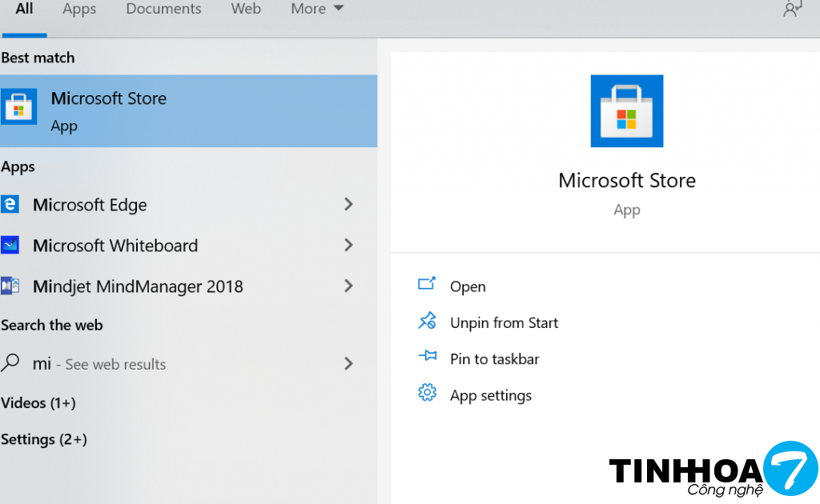This screenshot has height=504, width=820.
Task: Click the Microsoft Edge app icon
Action: coord(10,205)
